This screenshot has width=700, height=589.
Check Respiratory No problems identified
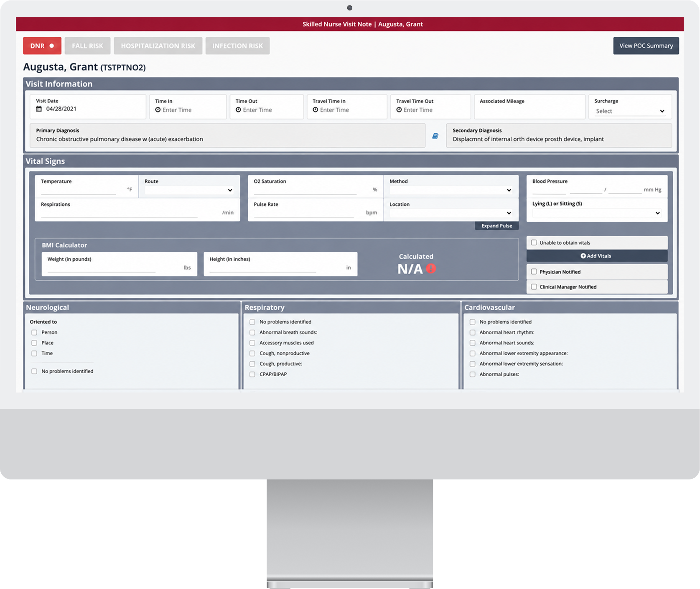(252, 322)
